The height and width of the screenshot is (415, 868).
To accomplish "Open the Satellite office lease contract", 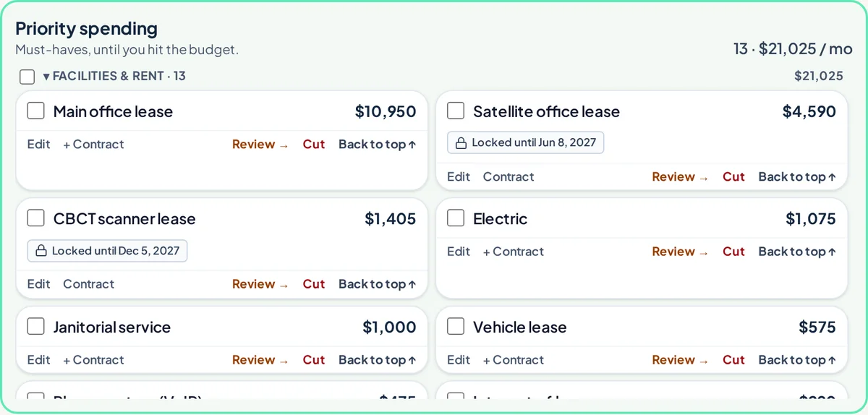I will 509,176.
